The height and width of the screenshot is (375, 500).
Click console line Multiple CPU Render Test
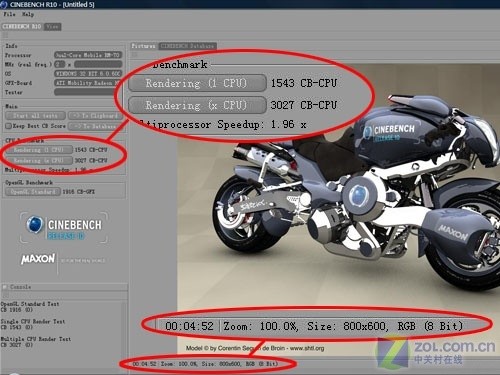[x=36, y=339]
